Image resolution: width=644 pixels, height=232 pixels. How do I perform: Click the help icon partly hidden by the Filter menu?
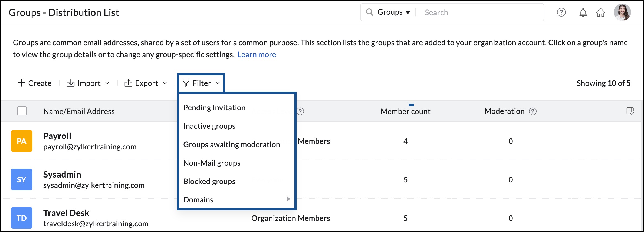pyautogui.click(x=300, y=111)
